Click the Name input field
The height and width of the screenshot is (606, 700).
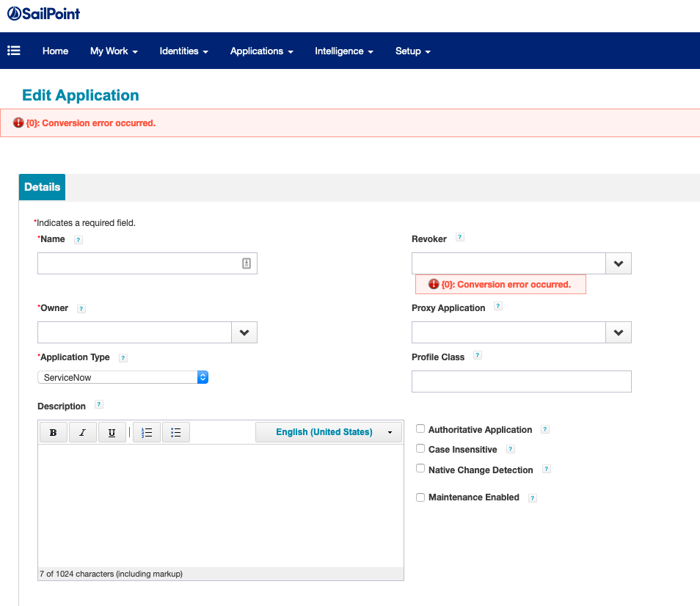click(x=139, y=263)
